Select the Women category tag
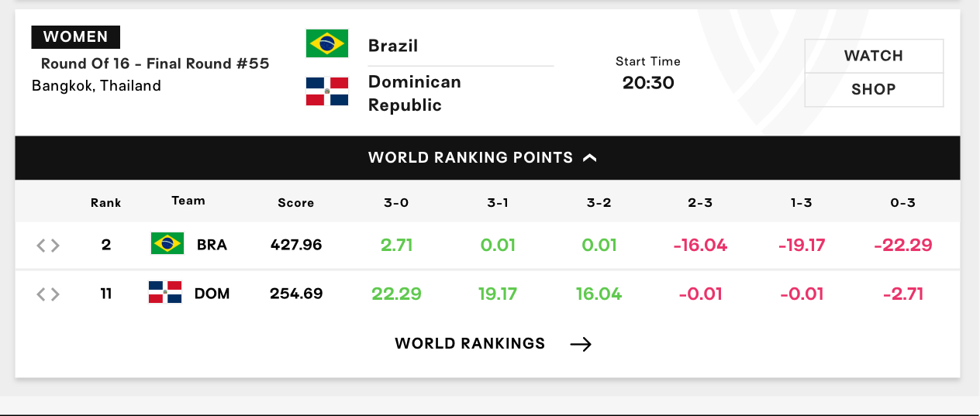 (x=75, y=36)
